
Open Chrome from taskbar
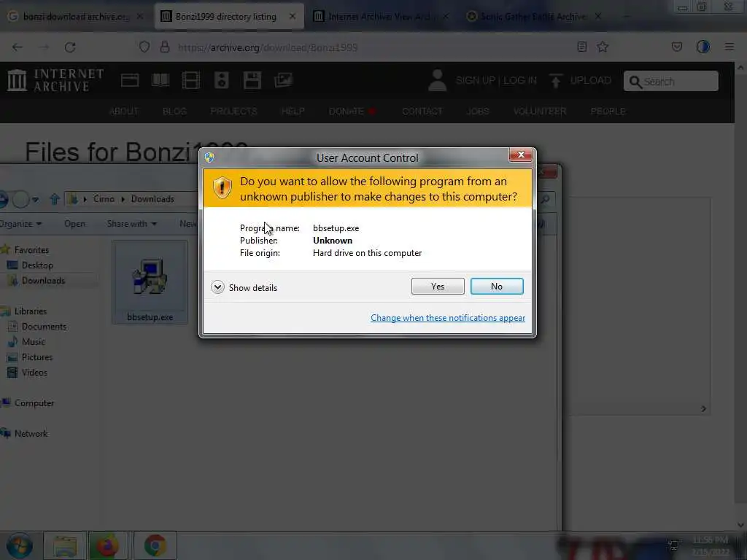[x=155, y=545]
